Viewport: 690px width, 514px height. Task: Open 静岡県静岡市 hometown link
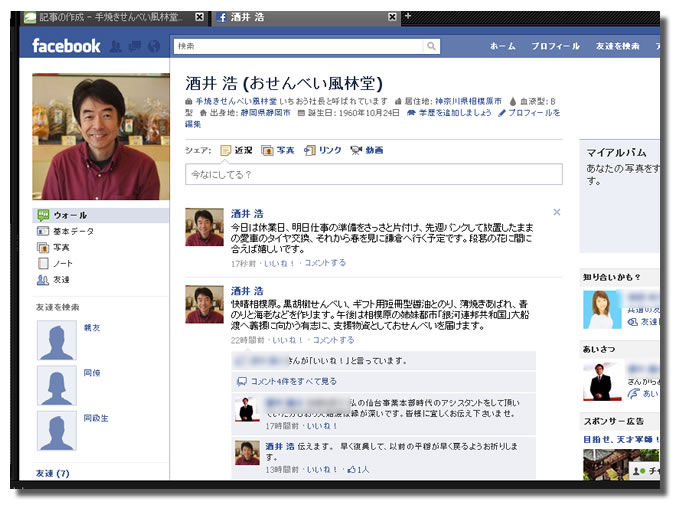[265, 113]
